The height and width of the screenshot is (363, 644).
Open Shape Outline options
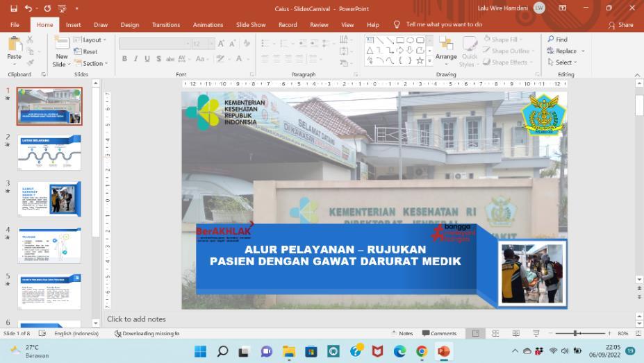pos(509,51)
